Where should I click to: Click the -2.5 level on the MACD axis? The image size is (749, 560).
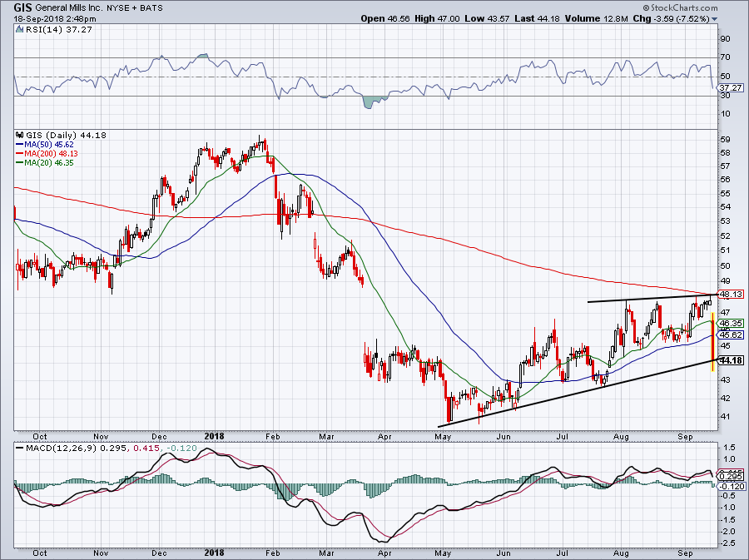728,543
